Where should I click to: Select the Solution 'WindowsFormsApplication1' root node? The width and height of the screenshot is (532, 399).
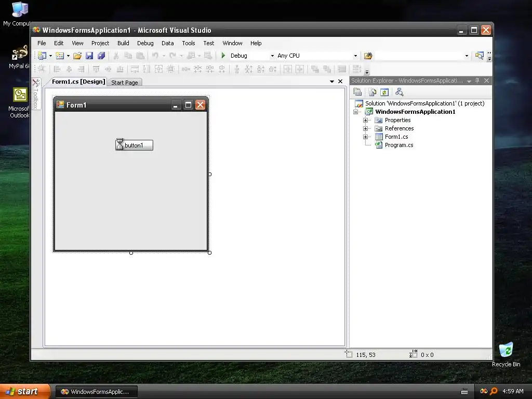pyautogui.click(x=424, y=103)
